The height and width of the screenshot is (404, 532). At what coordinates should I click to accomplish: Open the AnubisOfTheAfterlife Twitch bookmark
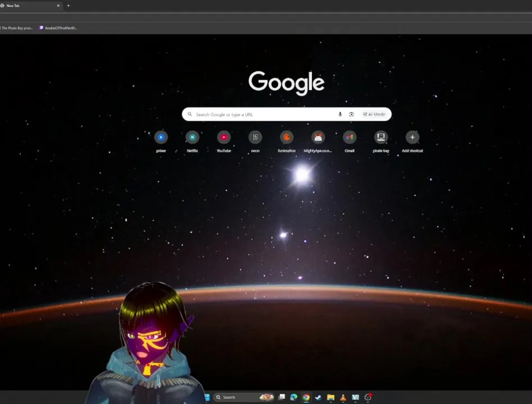pyautogui.click(x=58, y=28)
